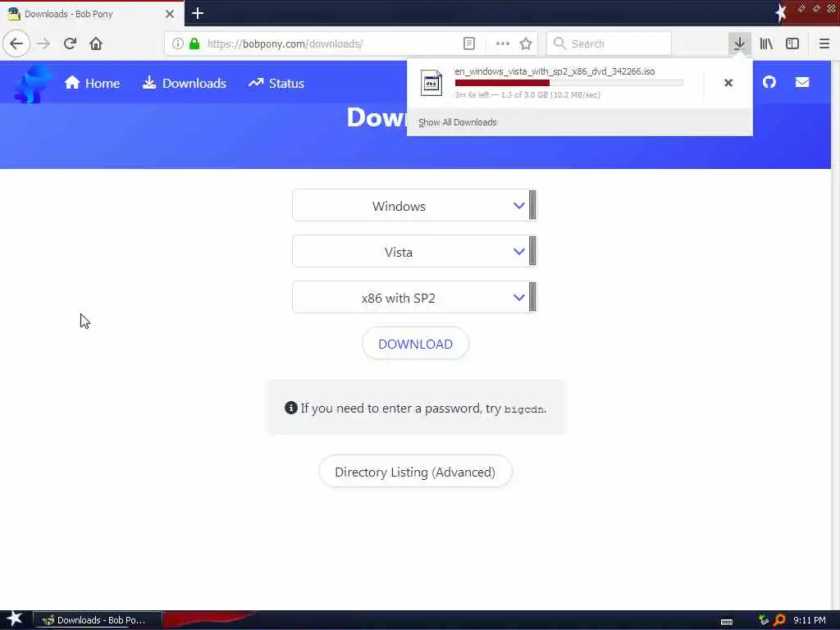Click the email envelope icon in header
This screenshot has width=840, height=630.
[x=802, y=82]
